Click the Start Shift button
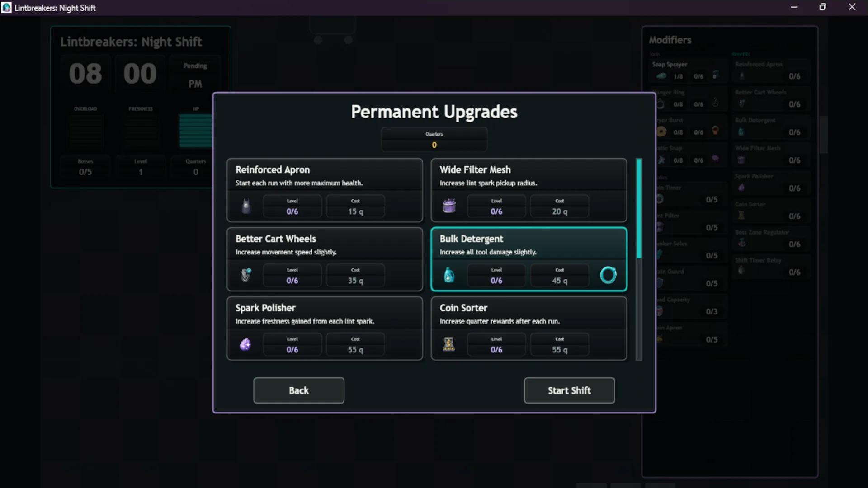The height and width of the screenshot is (488, 868). [x=570, y=390]
